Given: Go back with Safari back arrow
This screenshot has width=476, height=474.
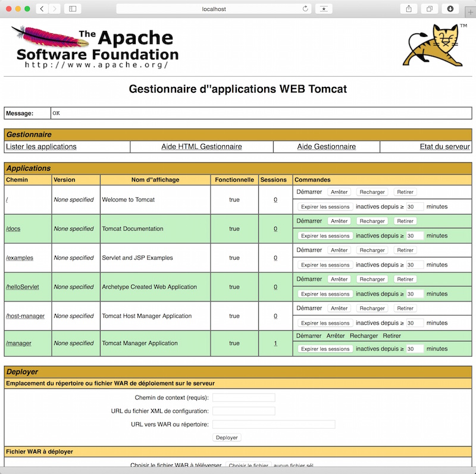Looking at the screenshot, I should point(42,9).
